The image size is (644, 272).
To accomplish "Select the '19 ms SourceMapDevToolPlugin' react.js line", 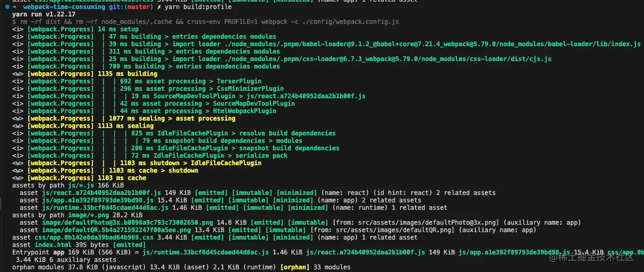I will [248, 96].
